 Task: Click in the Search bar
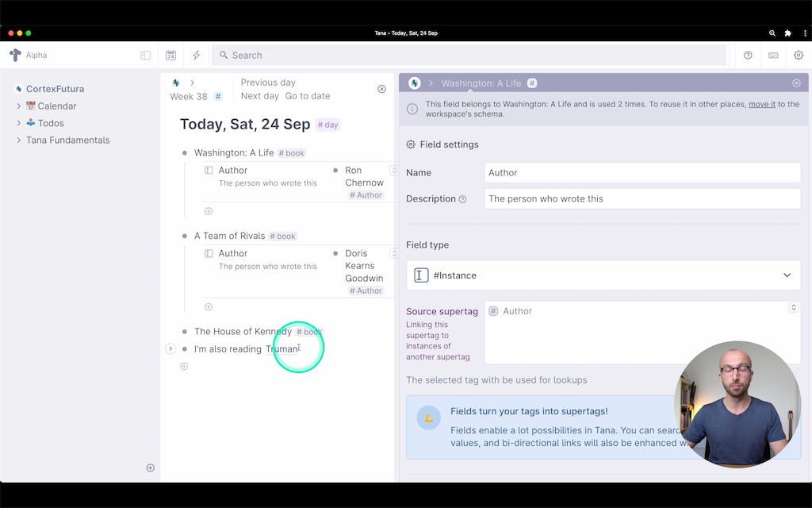pos(469,56)
